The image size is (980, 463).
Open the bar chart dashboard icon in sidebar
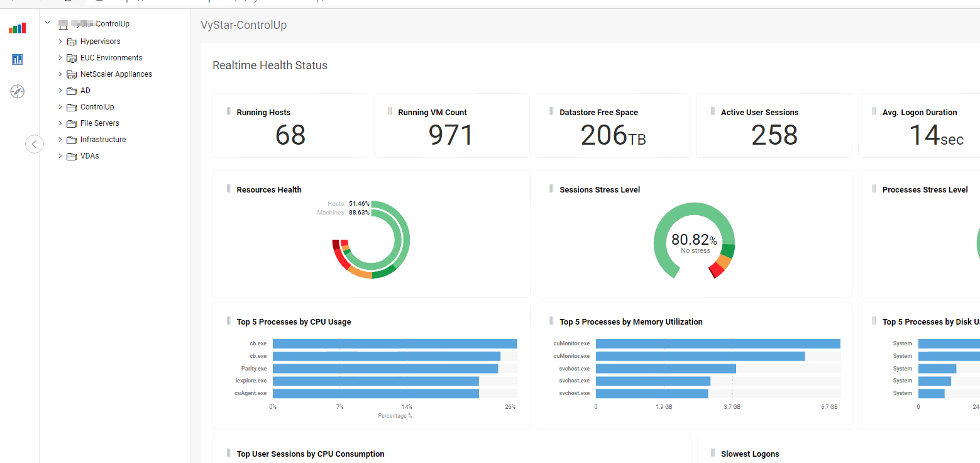[17, 28]
